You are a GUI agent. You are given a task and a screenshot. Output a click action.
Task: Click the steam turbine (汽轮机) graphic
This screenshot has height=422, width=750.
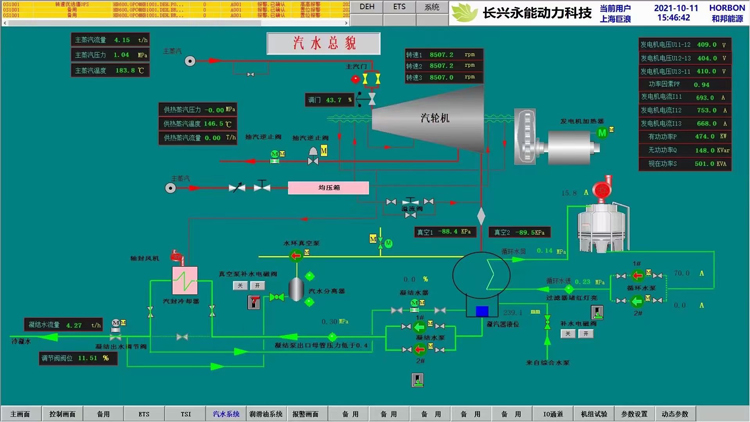(430, 117)
